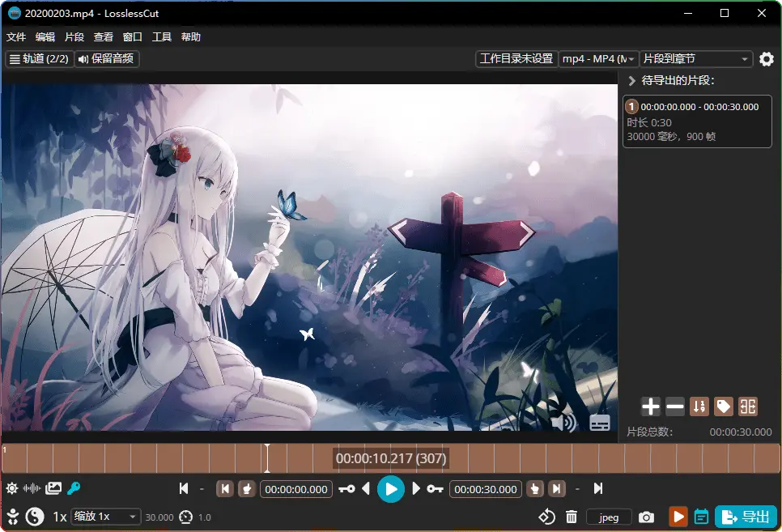Click the 工作目录未设置 working directory button
Viewport: 782px width, 532px height.
tap(516, 59)
